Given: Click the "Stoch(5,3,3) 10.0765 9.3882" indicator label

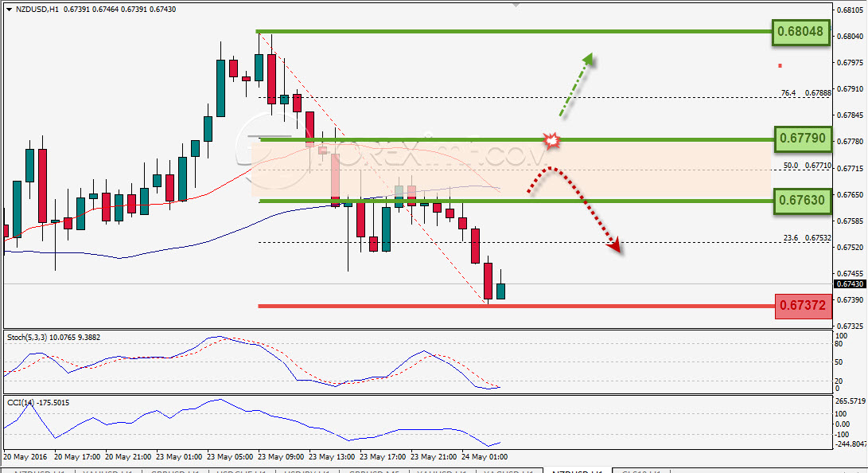Looking at the screenshot, I should coord(53,338).
